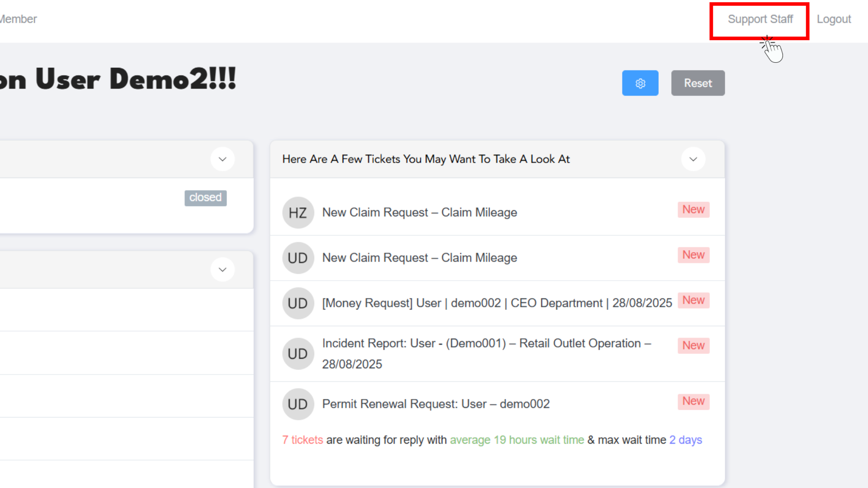868x488 pixels.
Task: Click the UD avatar beside Incident Report ticket
Action: (x=298, y=354)
